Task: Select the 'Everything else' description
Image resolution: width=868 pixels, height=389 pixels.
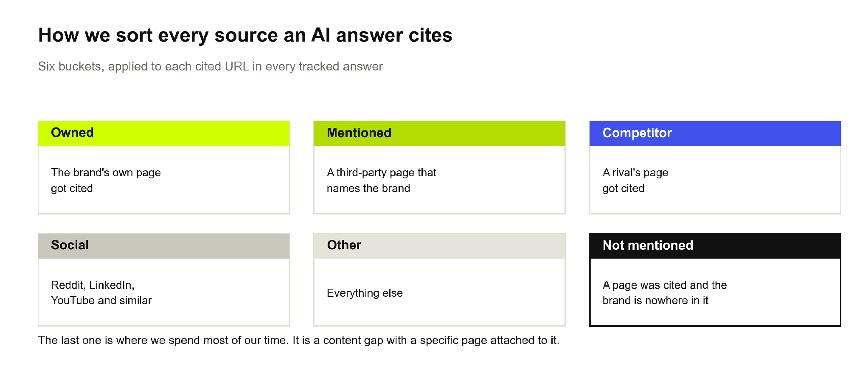Action: click(x=365, y=293)
